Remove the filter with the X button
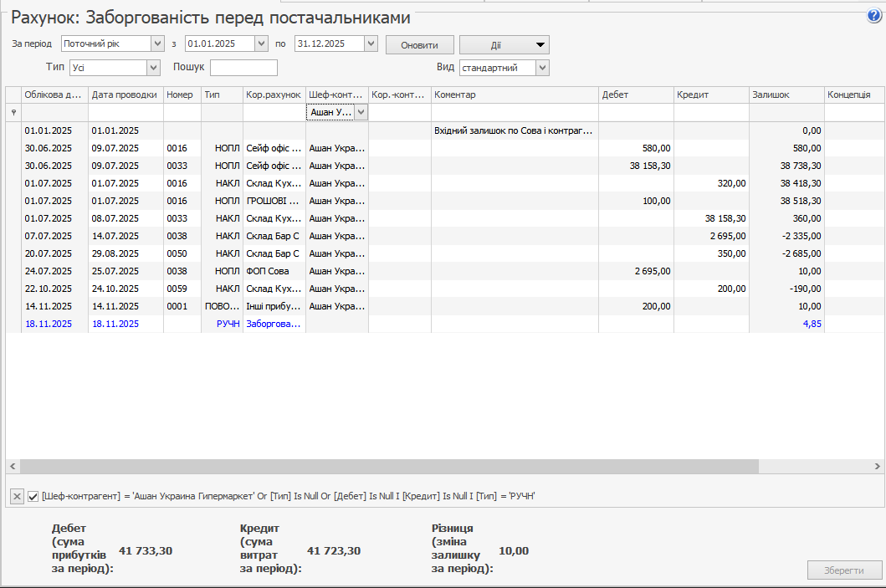 coord(17,496)
